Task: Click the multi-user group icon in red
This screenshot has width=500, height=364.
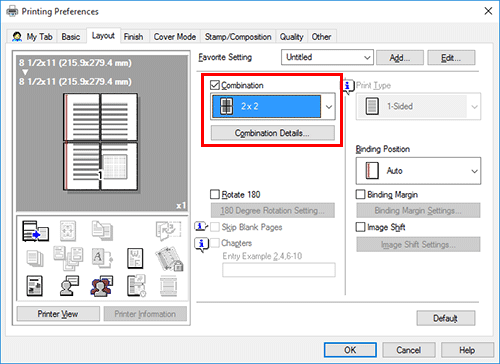Action: click(102, 286)
